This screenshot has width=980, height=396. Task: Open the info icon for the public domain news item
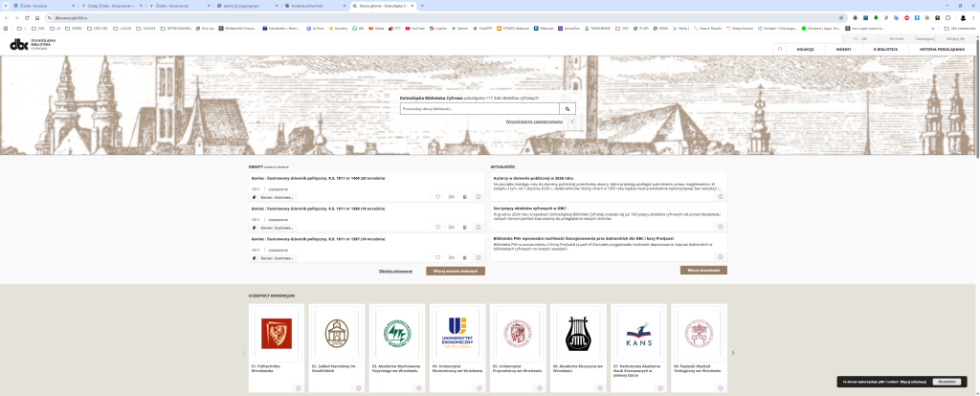[720, 197]
